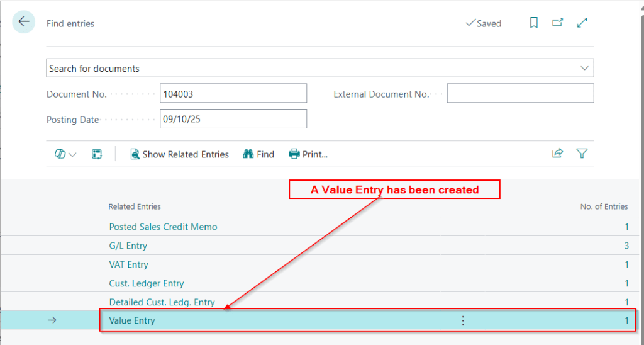Screen dimensions: 644x345
Task: Expand the Search for documents dropdown
Action: point(584,68)
